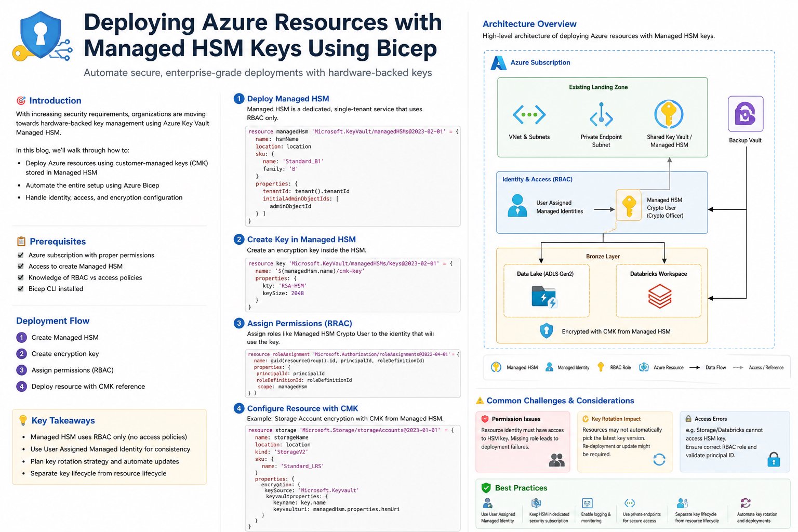798x532 pixels.
Task: Click the Private Endpoint Subnet icon
Action: coord(601,114)
